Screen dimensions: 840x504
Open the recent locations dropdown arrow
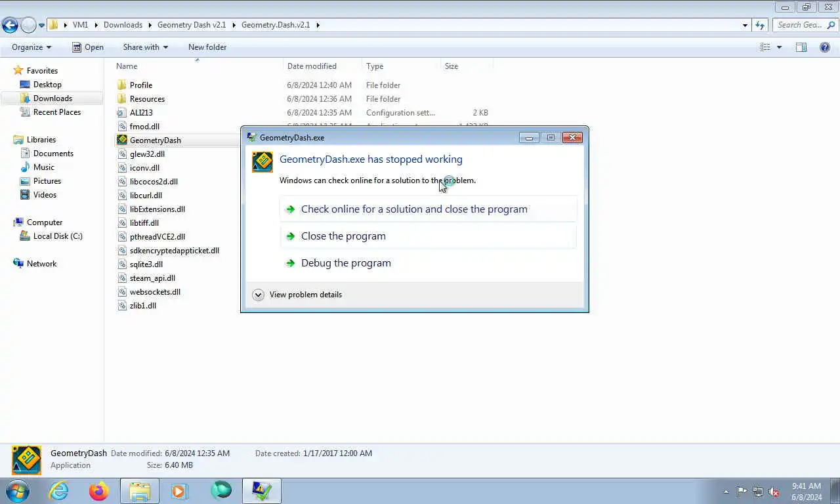click(41, 26)
